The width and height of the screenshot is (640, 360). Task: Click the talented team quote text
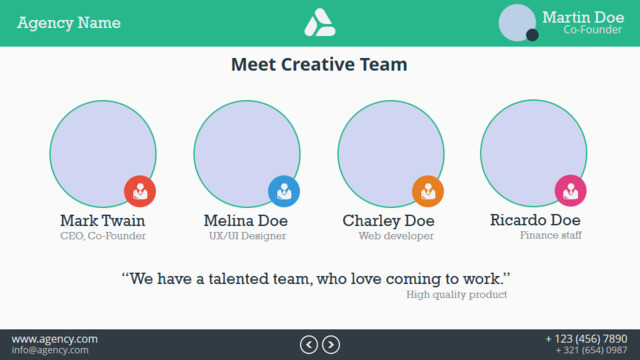pos(316,279)
